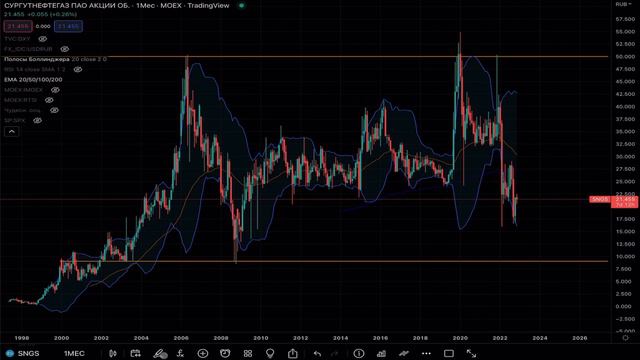Open the ideas lightbulb icon
Screen dimensions: 640x360
point(270,353)
